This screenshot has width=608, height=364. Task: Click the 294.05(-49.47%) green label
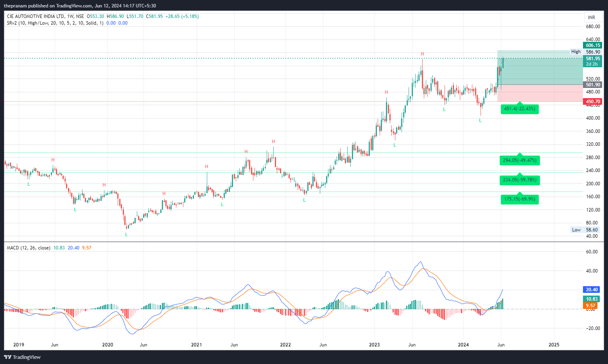[x=520, y=160]
